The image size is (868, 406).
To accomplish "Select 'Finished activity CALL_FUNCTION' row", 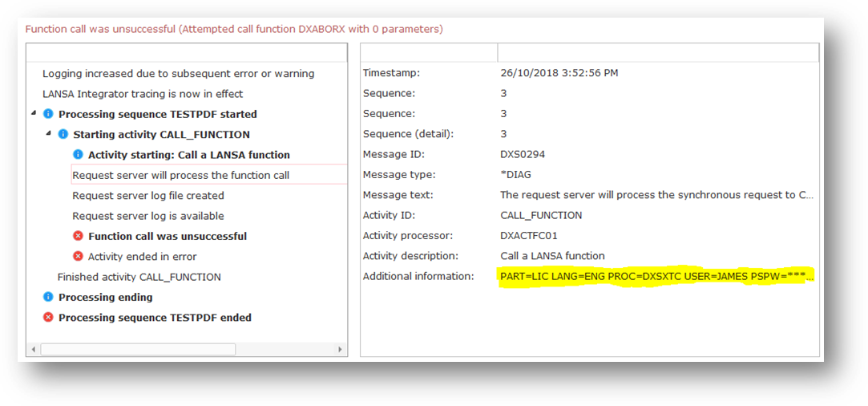I will [x=139, y=277].
